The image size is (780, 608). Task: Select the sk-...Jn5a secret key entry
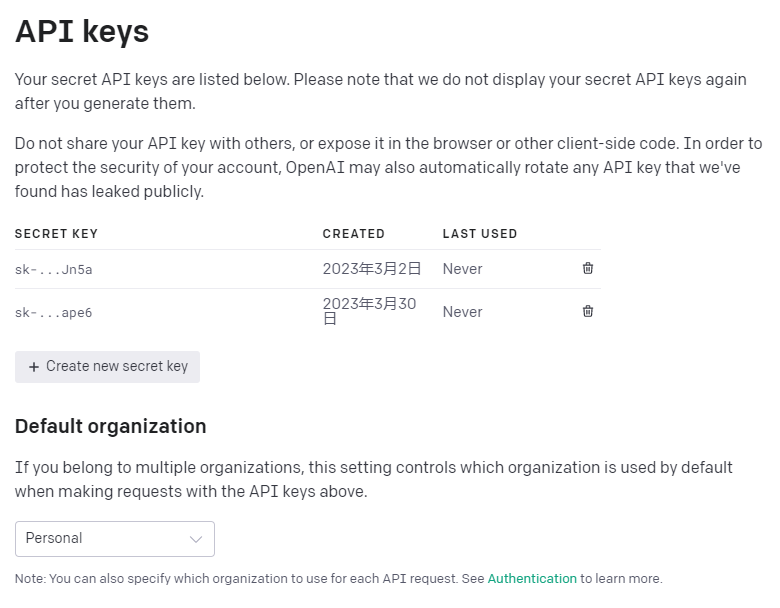pyautogui.click(x=53, y=269)
